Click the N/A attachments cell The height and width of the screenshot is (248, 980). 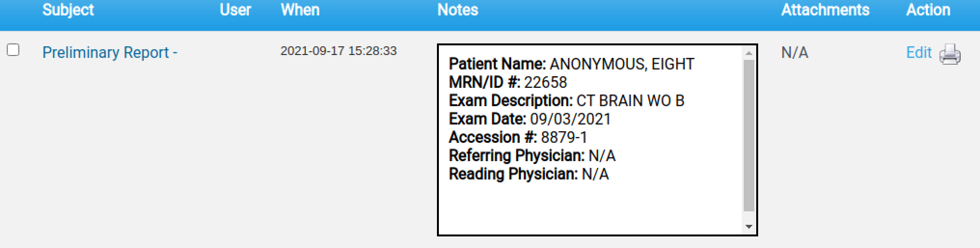(x=794, y=52)
